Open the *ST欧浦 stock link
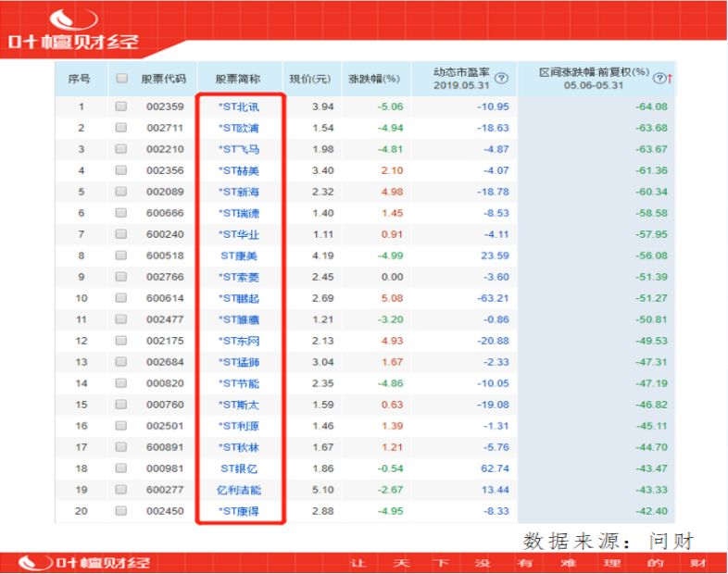The width and height of the screenshot is (728, 574). coord(239,128)
